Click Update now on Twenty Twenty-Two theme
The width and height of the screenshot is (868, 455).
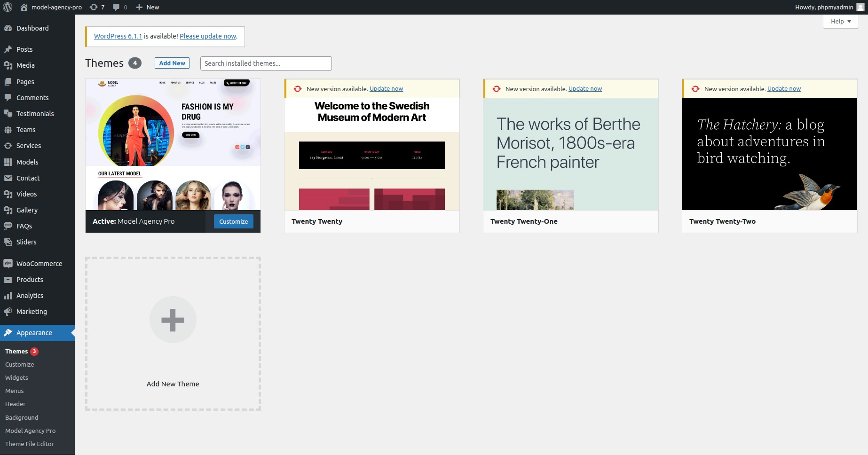pos(784,89)
